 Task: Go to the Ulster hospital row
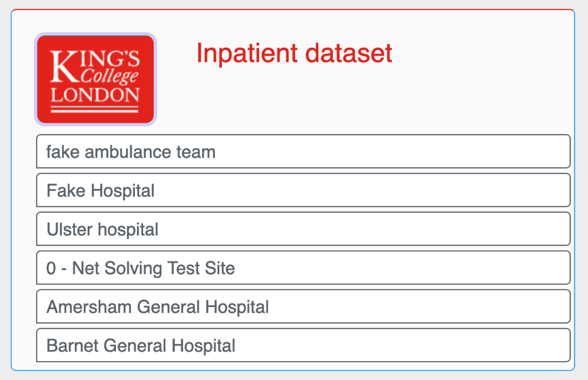click(303, 229)
